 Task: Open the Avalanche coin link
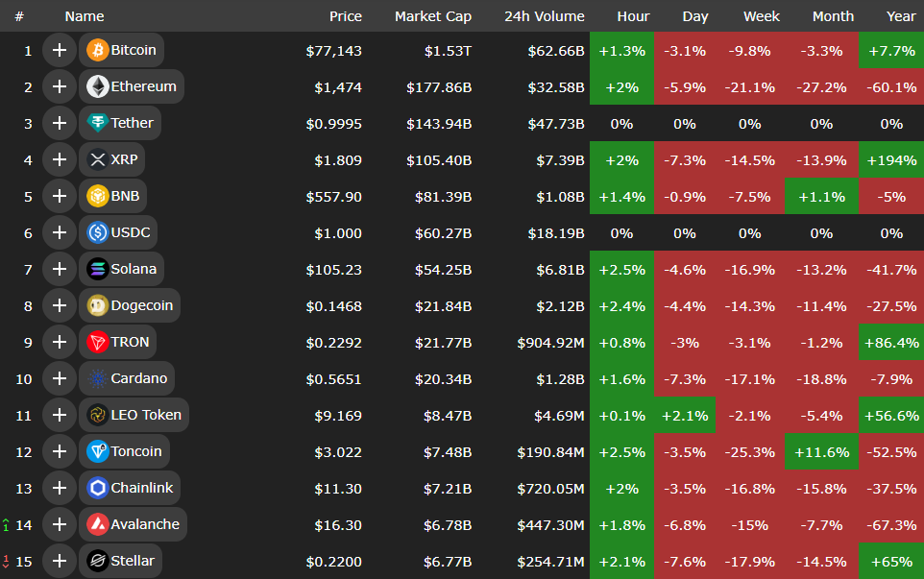click(x=144, y=524)
